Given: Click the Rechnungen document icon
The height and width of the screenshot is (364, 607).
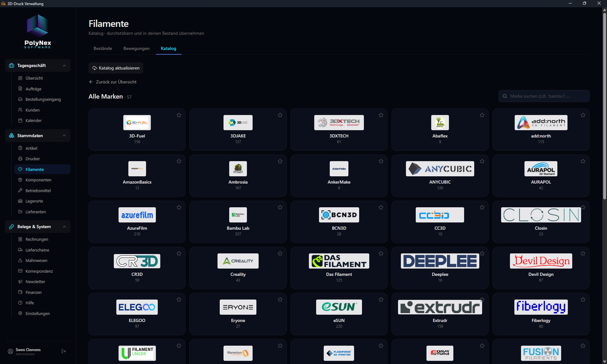Looking at the screenshot, I should coord(20,239).
